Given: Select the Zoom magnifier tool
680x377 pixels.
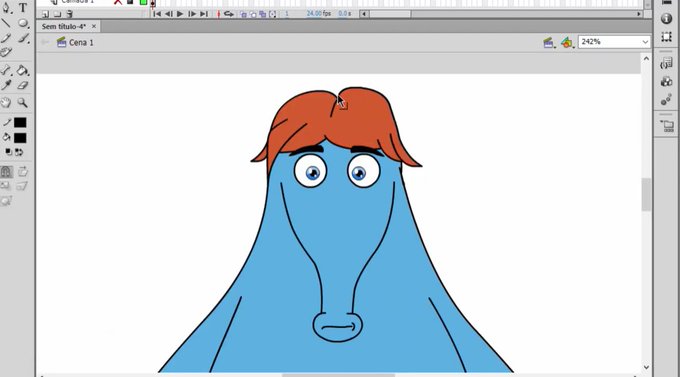Looking at the screenshot, I should (23, 102).
